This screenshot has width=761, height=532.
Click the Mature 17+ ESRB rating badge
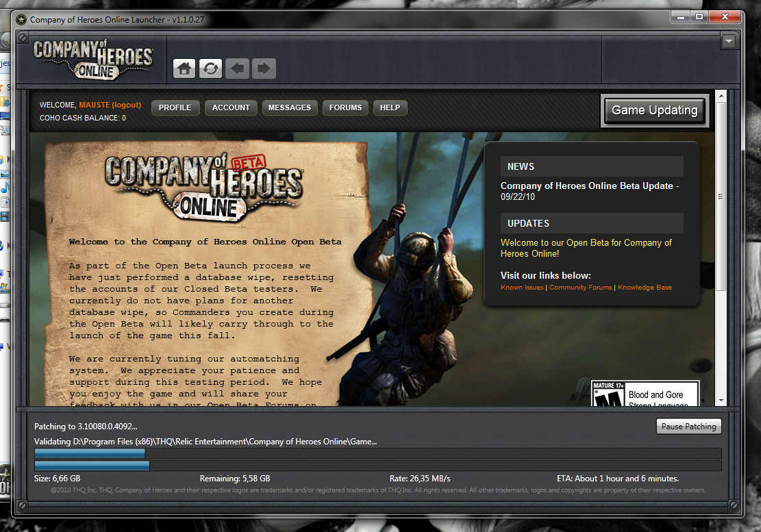(x=645, y=393)
